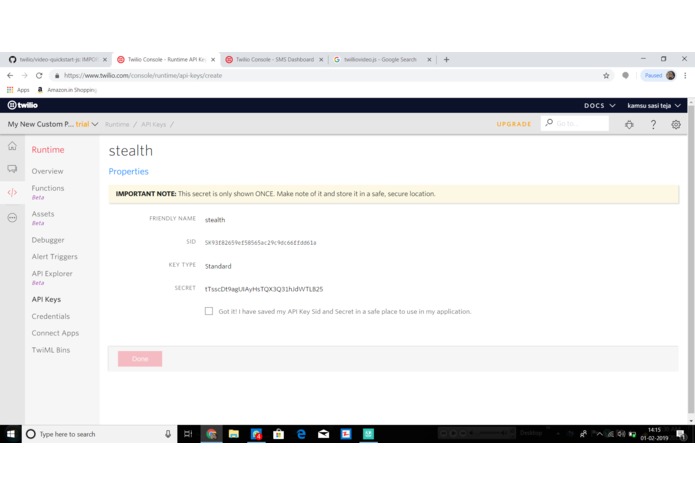This screenshot has height=494, width=695.
Task: Expand My New Custom Project trial dropdown
Action: click(x=53, y=124)
